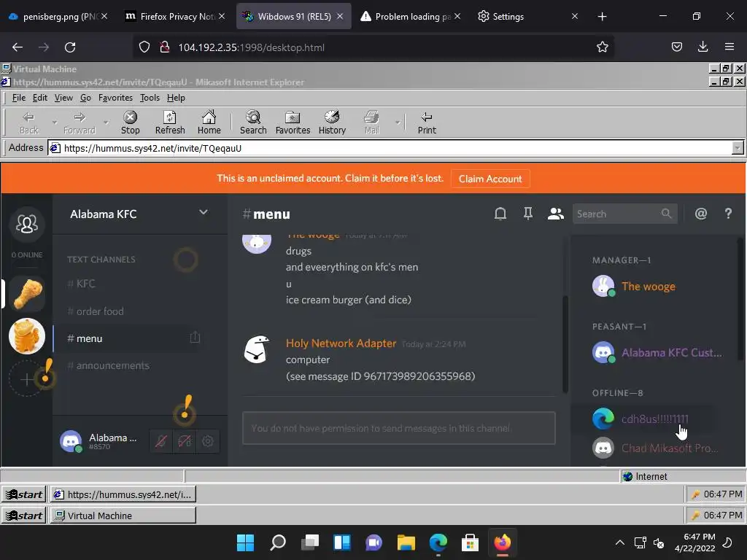Image resolution: width=747 pixels, height=560 pixels.
Task: Open Discord home friends icon
Action: point(27,223)
